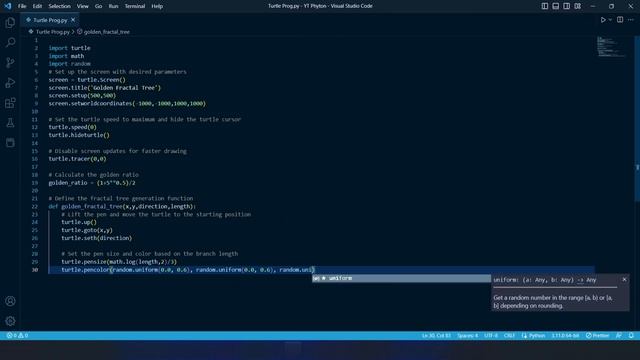Screen dimensions: 640x360
Task: Open notifications bell icon
Action: point(631,336)
